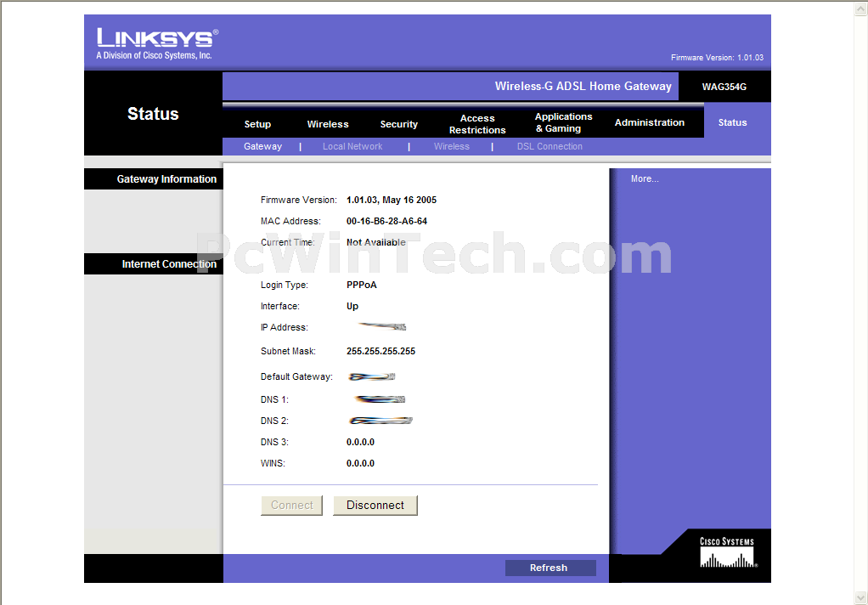Click the Gateway Information section heading
868x605 pixels.
pyautogui.click(x=166, y=179)
